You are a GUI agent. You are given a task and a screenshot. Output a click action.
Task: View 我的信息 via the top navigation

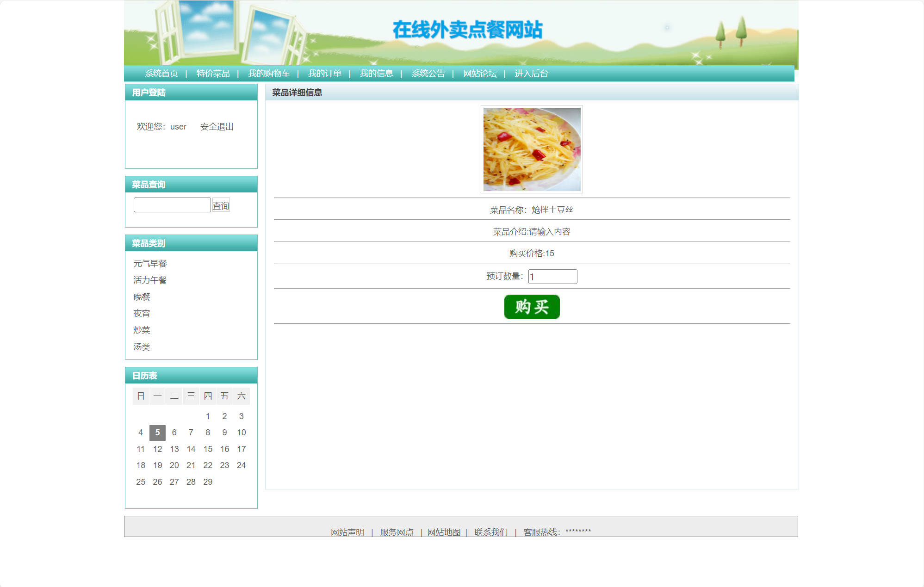point(377,73)
